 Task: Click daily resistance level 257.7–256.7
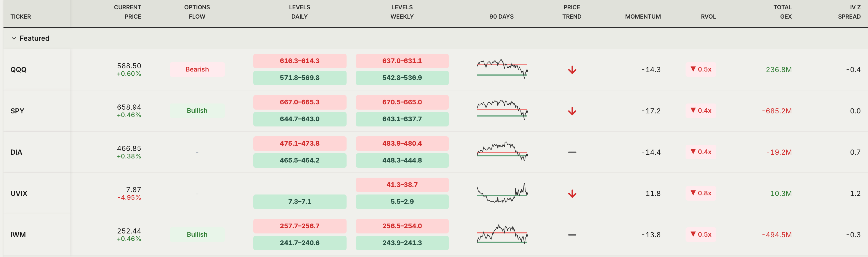point(300,226)
